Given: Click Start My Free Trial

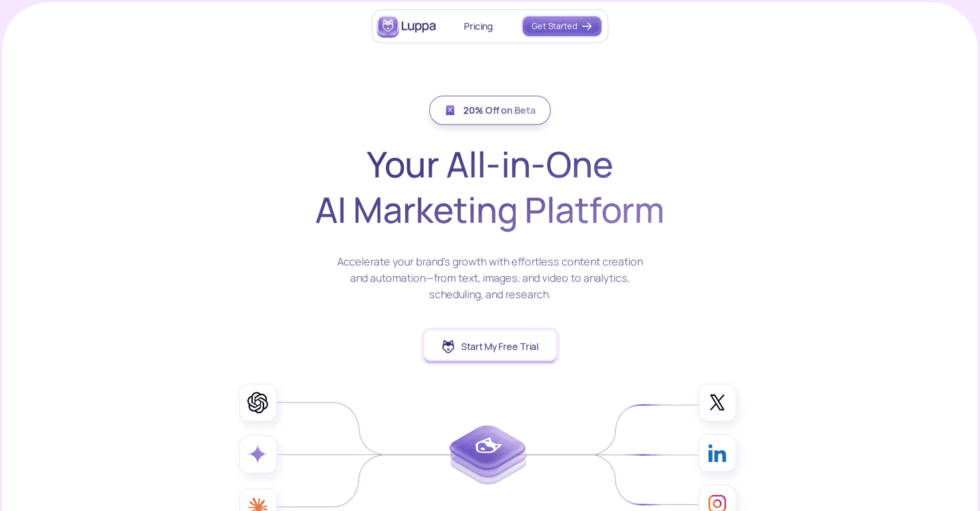Looking at the screenshot, I should [490, 346].
